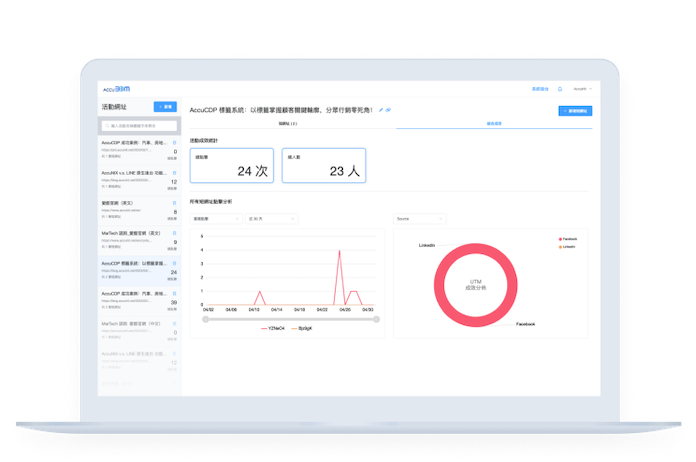696x462 pixels.
Task: Click the AccuBDM logo in the header
Action: [x=116, y=89]
